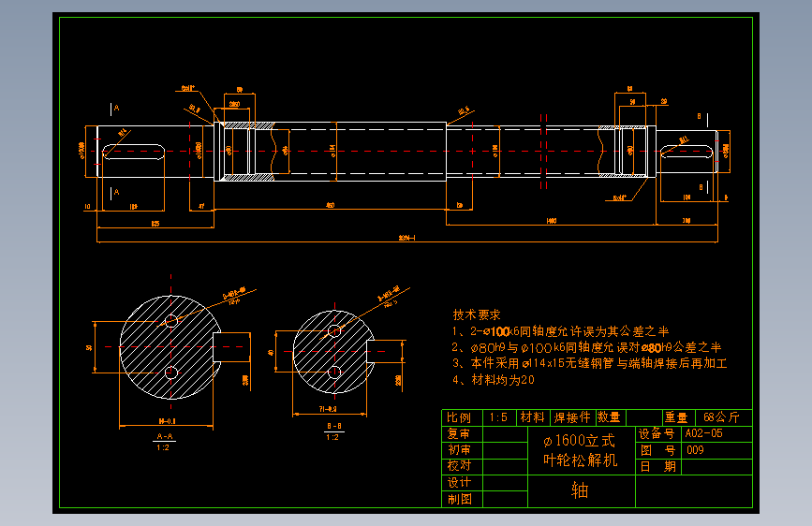Click the hatched A-A cross-section circle
Image resolution: width=812 pixels, height=526 pixels.
coord(170,347)
